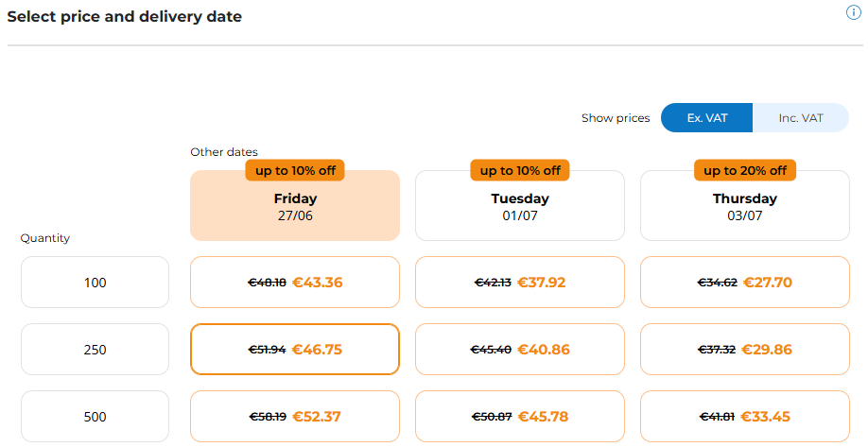Choose quantity 250

95,350
